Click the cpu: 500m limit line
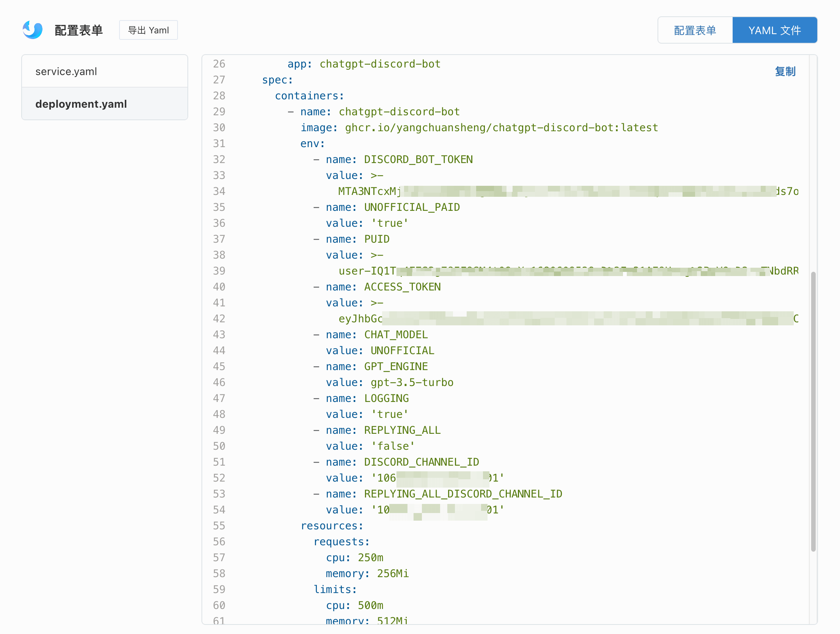840x634 pixels. tap(355, 606)
